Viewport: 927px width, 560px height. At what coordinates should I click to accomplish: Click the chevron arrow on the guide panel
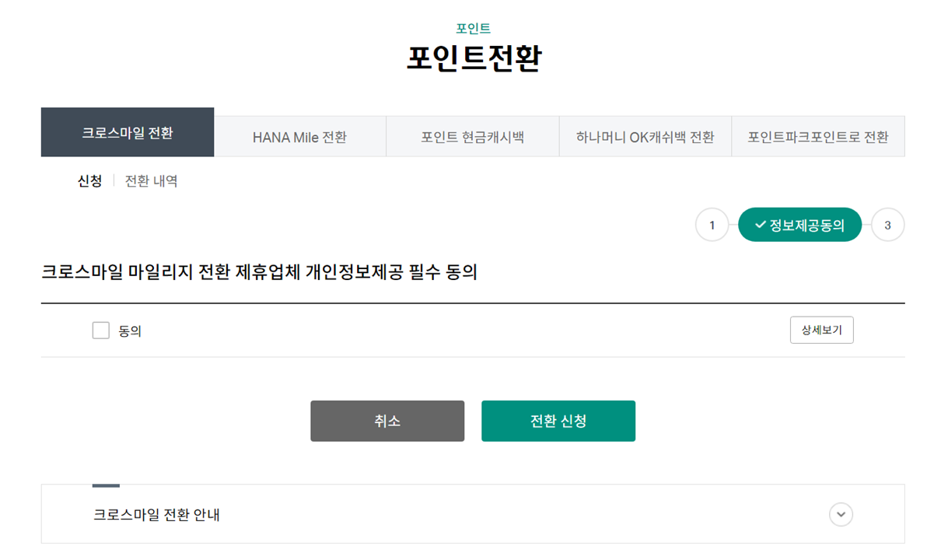840,514
